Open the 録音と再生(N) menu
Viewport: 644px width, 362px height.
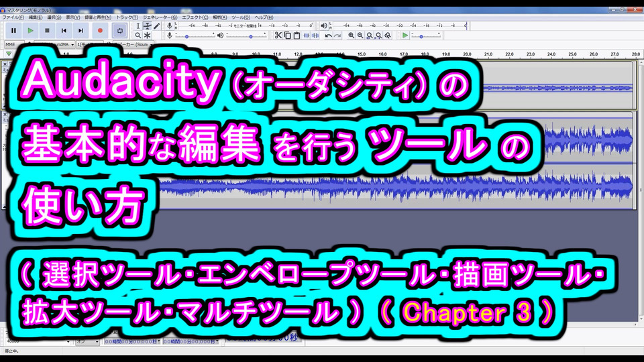click(x=98, y=17)
